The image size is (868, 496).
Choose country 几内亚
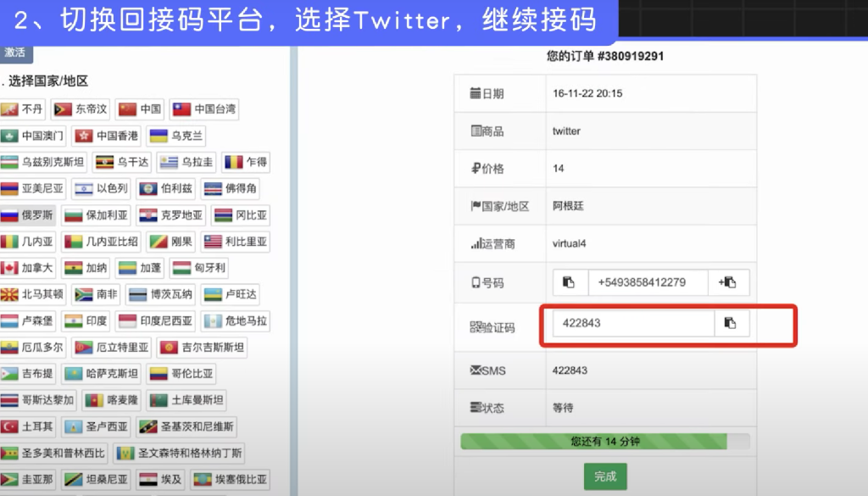(27, 242)
